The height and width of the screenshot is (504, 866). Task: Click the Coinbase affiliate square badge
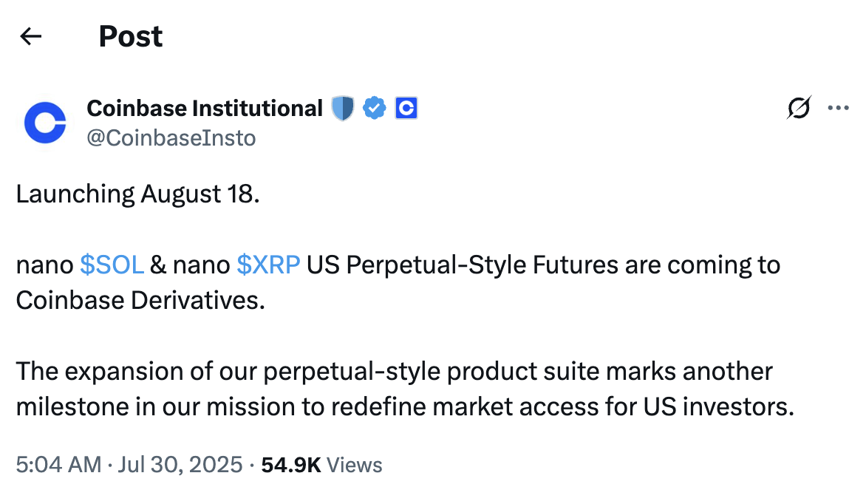[x=406, y=109]
